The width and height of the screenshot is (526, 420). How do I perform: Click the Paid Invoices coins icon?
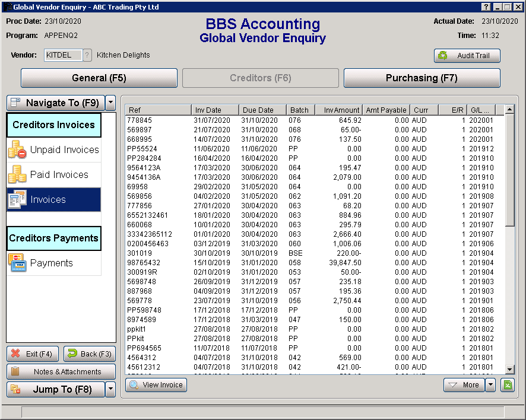[17, 175]
